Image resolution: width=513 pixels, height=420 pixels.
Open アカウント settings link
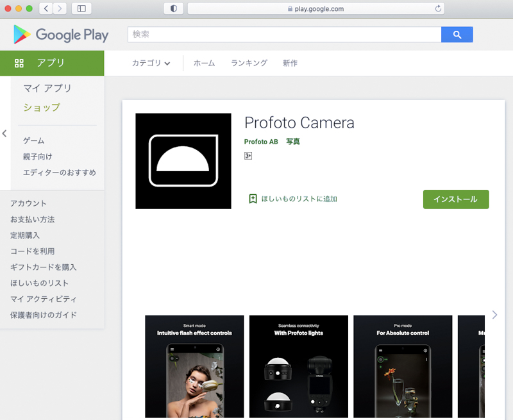click(x=28, y=203)
